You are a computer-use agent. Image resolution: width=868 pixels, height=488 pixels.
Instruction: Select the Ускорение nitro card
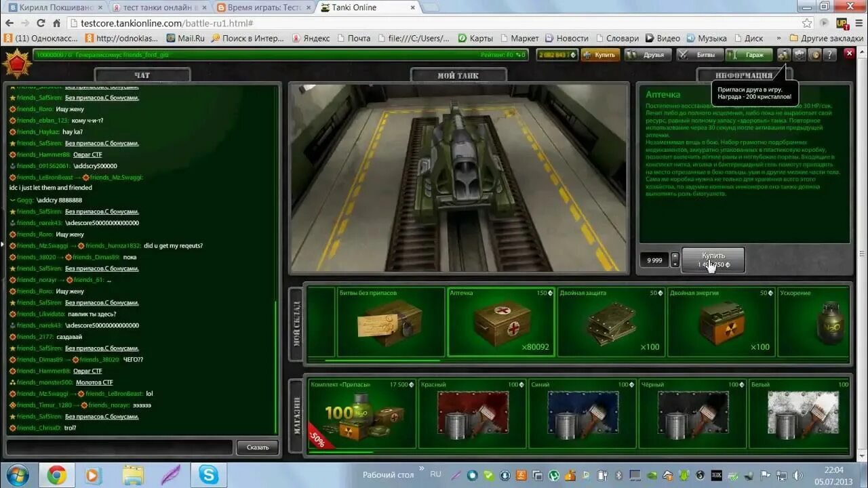pos(814,322)
